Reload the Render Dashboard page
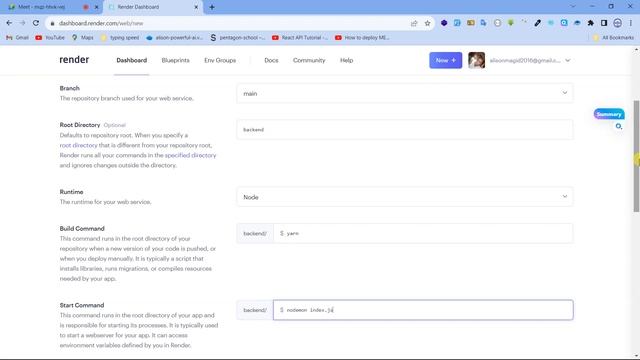The height and width of the screenshot is (360, 640). pyautogui.click(x=36, y=23)
